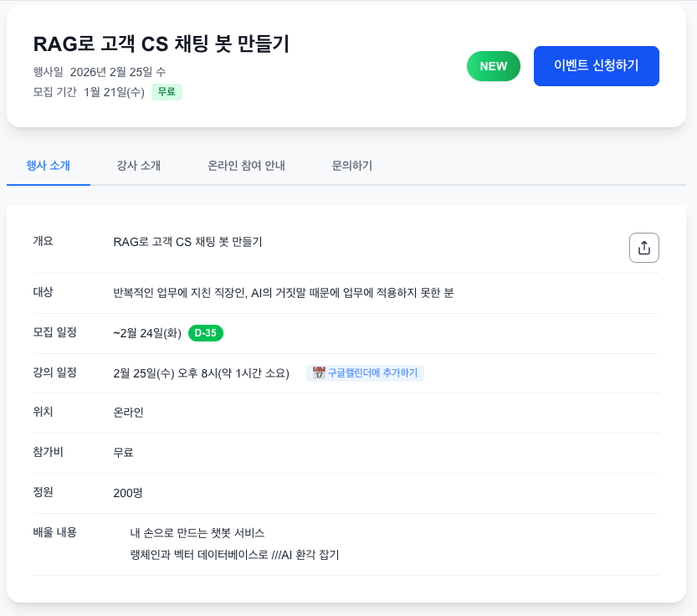Click the green NEW badge

494,66
